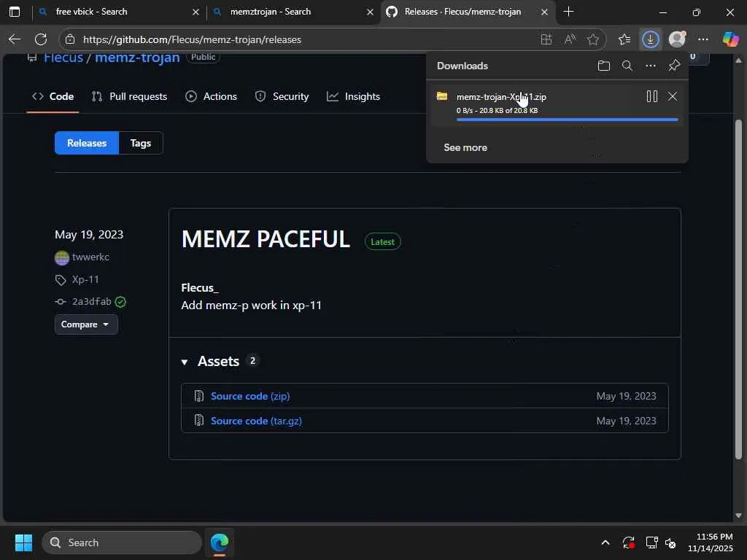Download Source code (tar.gz)
The image size is (747, 560).
coord(256,421)
